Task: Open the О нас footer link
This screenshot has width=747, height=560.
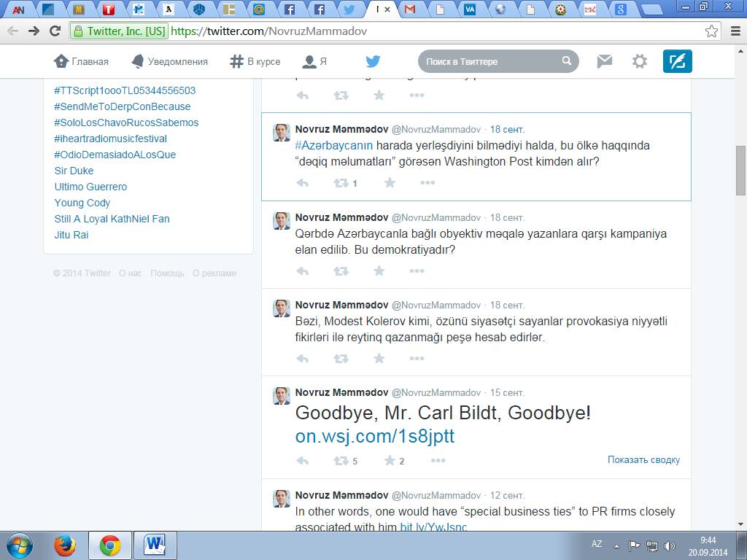Action: pos(130,273)
